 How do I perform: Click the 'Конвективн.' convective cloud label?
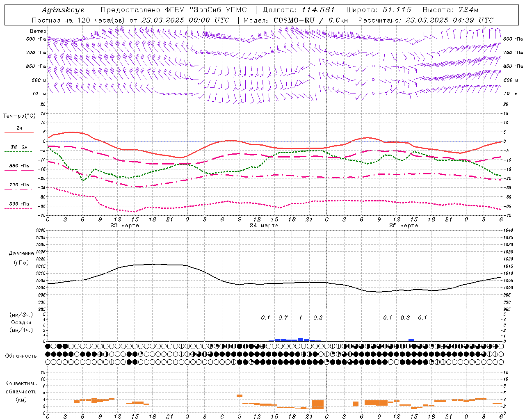coord(21,383)
